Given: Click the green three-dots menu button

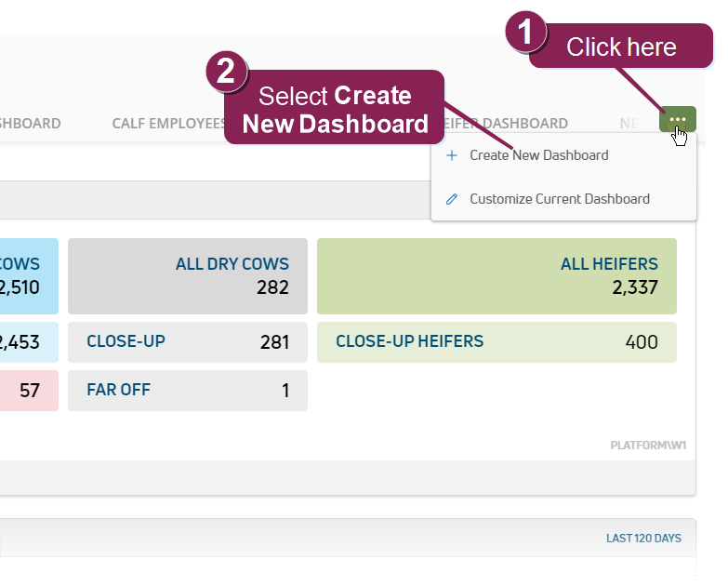Looking at the screenshot, I should pos(677,119).
